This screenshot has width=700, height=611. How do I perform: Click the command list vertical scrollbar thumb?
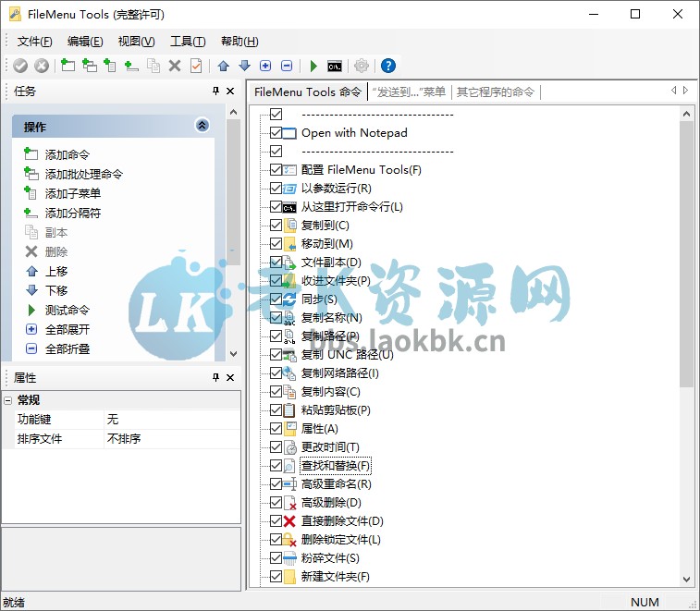click(687, 254)
